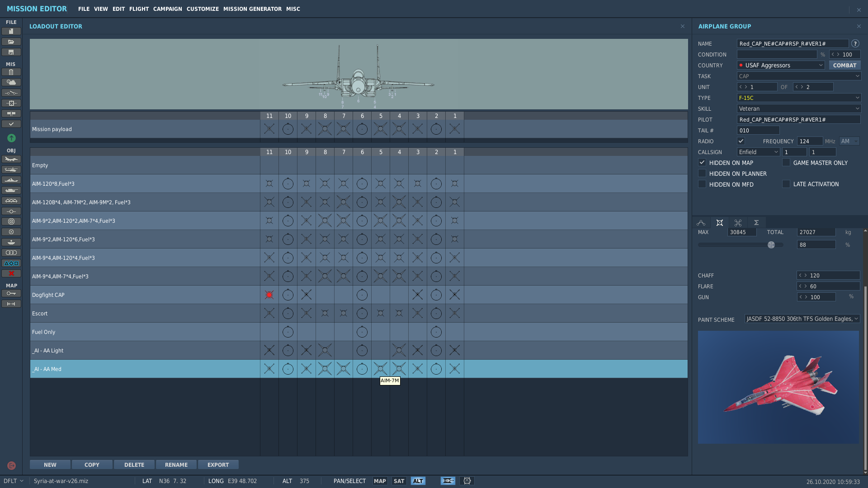This screenshot has height=488, width=868.
Task: Click the red exit icon at bottom left
Action: pyautogui.click(x=12, y=465)
